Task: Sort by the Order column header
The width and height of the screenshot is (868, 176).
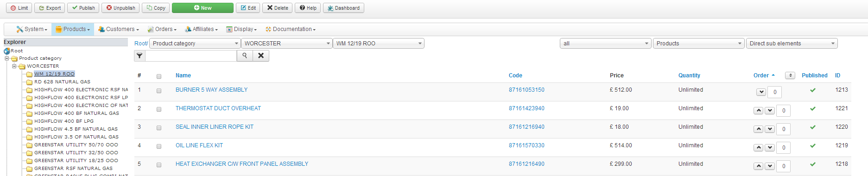Action: click(764, 75)
